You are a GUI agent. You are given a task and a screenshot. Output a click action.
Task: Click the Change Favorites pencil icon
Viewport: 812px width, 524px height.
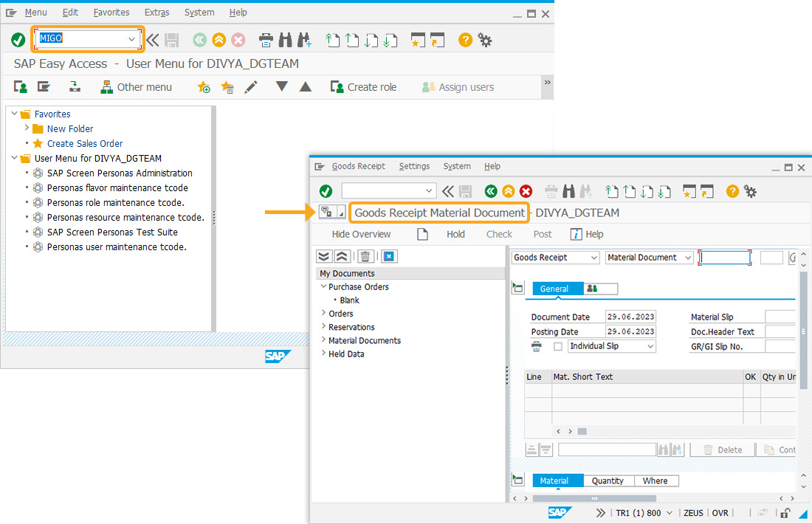[x=251, y=87]
